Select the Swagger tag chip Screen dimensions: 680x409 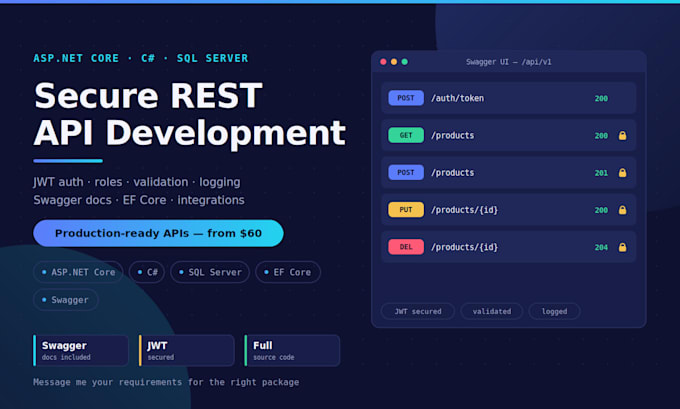pyautogui.click(x=65, y=300)
